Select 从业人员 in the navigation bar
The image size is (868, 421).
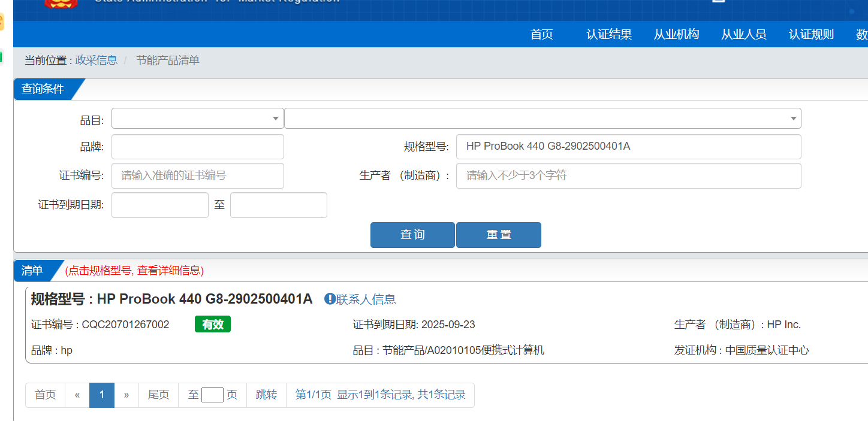(x=744, y=34)
